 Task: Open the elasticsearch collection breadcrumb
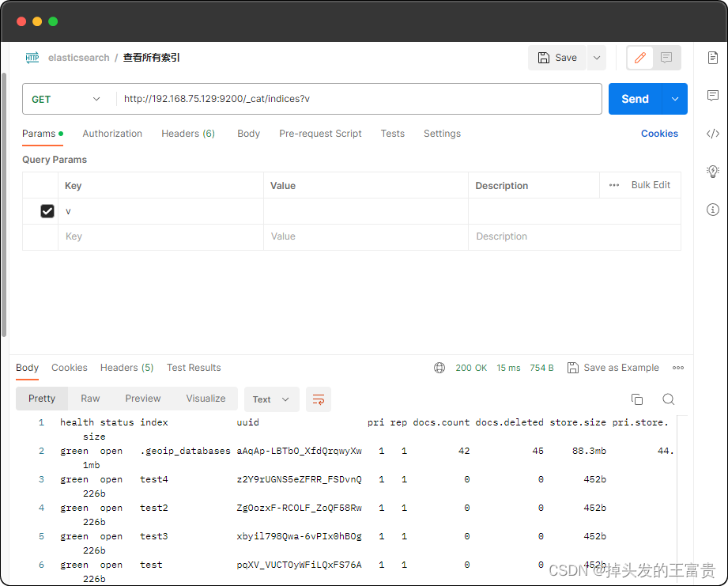click(x=79, y=58)
